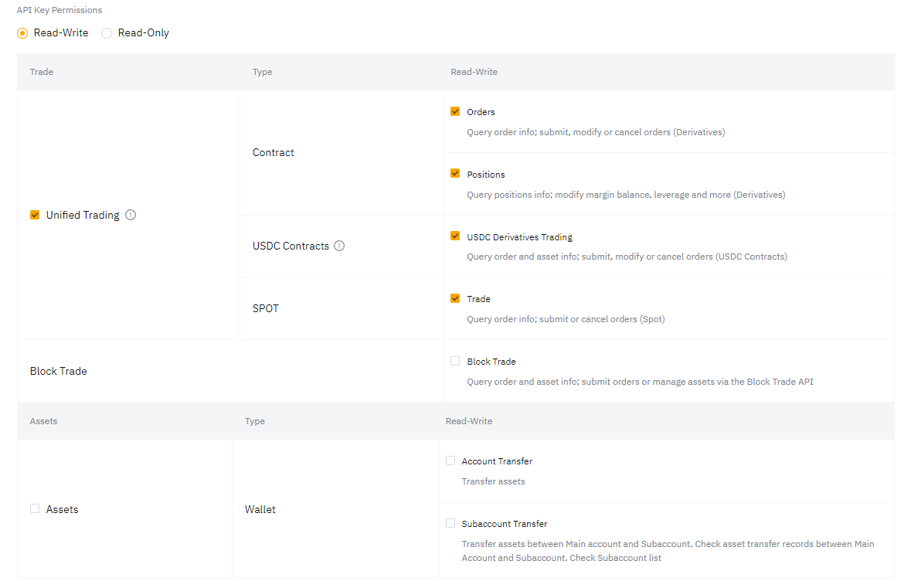Image resolution: width=904 pixels, height=588 pixels.
Task: Click the USDC Contracts info icon
Action: click(x=339, y=246)
